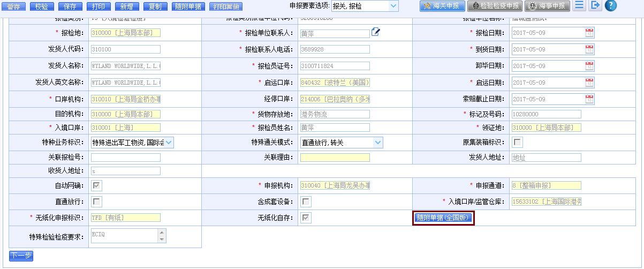Viewport: 644px width, 269px height.
Task: Expand the 申报要素选项 dropdown
Action: 393,6
